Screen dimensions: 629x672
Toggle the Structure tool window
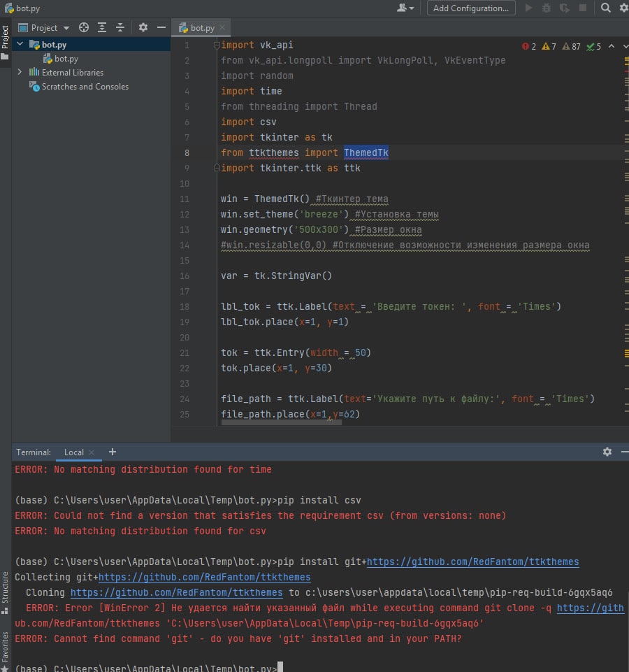point(6,587)
